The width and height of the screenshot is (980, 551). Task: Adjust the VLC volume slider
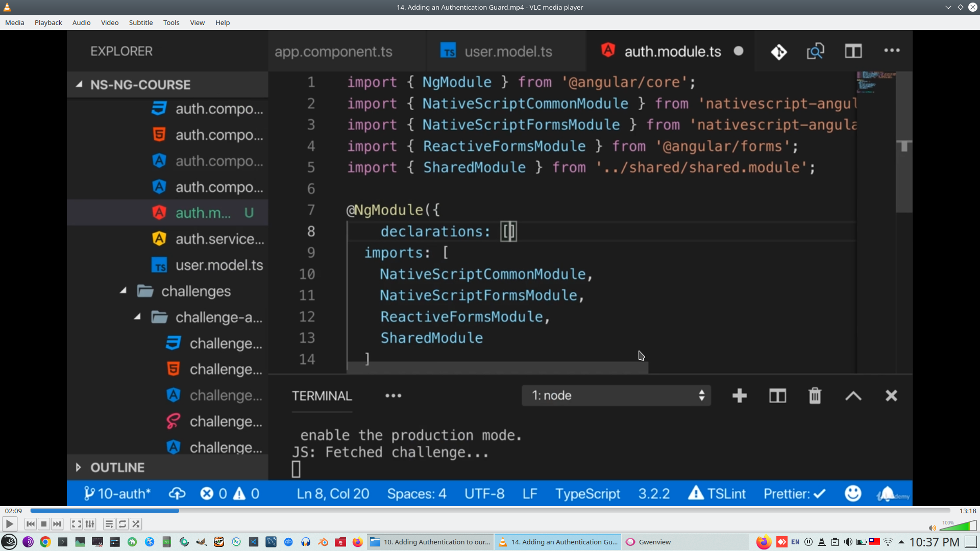(x=959, y=526)
